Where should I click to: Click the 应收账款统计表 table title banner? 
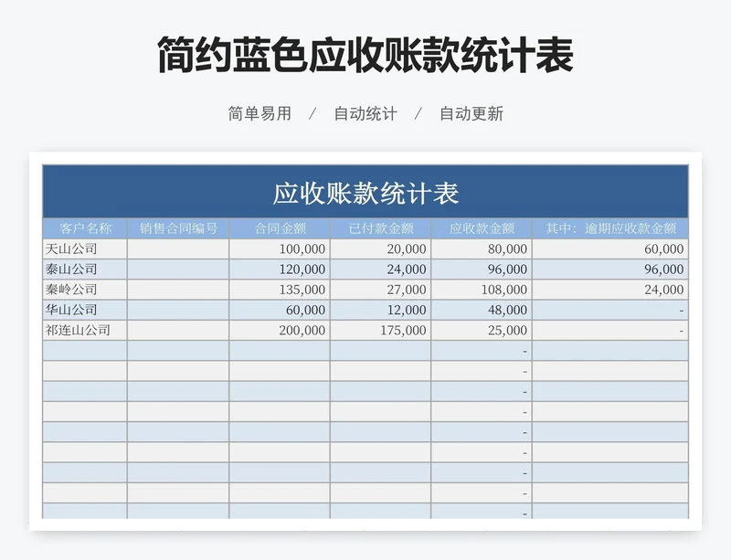[x=365, y=192]
